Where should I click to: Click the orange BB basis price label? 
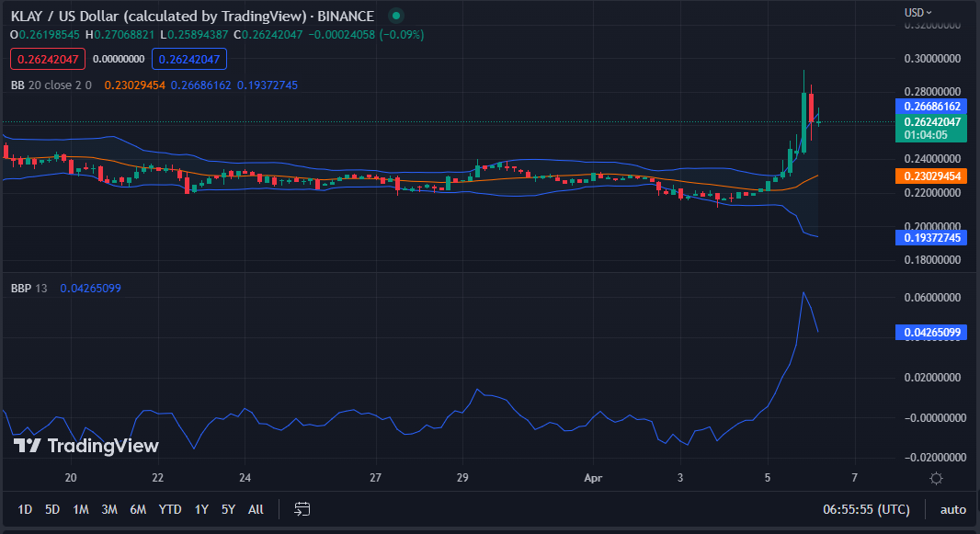pos(930,174)
